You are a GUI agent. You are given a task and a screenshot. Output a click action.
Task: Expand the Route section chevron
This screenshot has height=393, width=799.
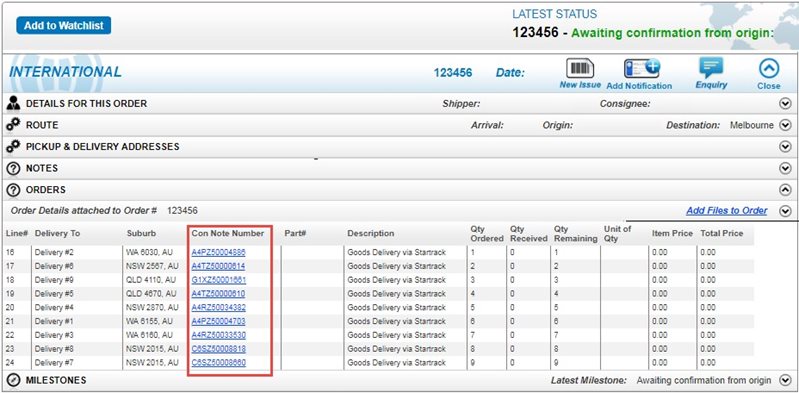pyautogui.click(x=785, y=125)
